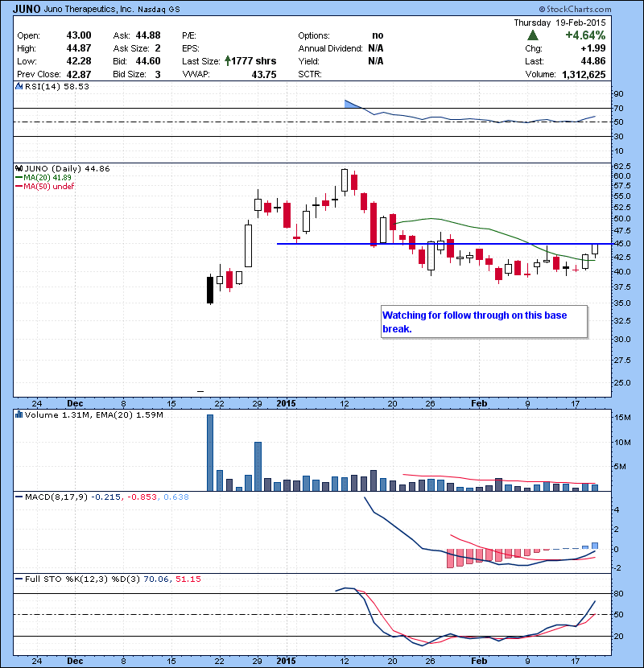Click the 'Watching for follow through' annotation box

[x=484, y=322]
